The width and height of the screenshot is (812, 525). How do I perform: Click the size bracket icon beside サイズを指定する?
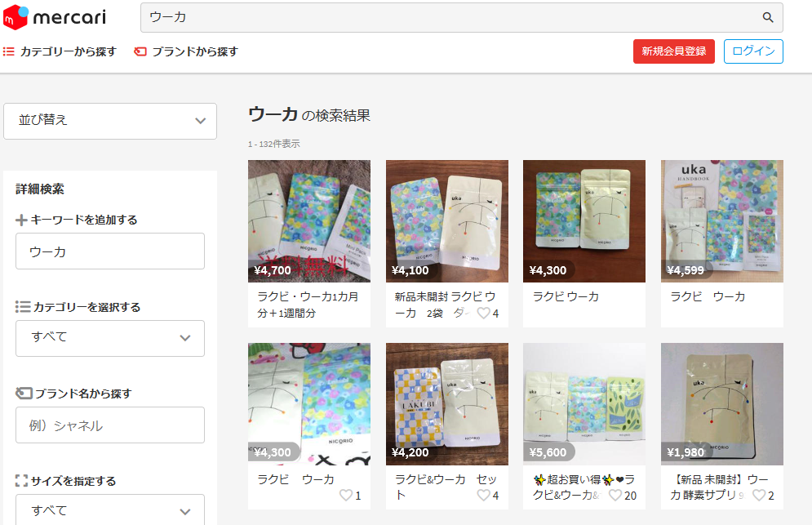point(21,480)
